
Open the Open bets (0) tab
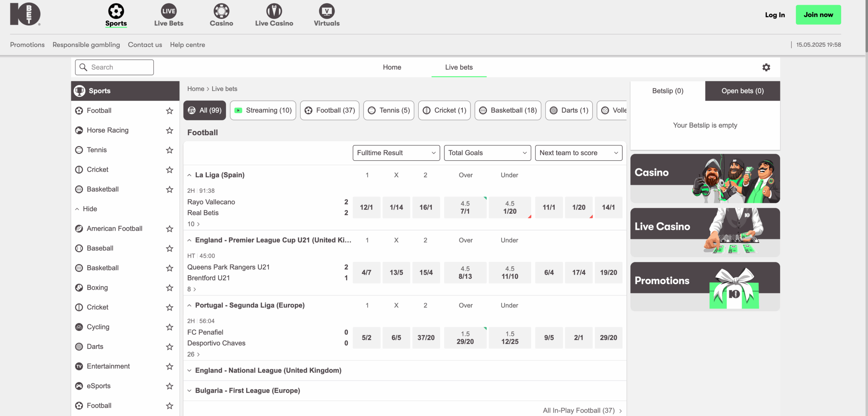743,91
